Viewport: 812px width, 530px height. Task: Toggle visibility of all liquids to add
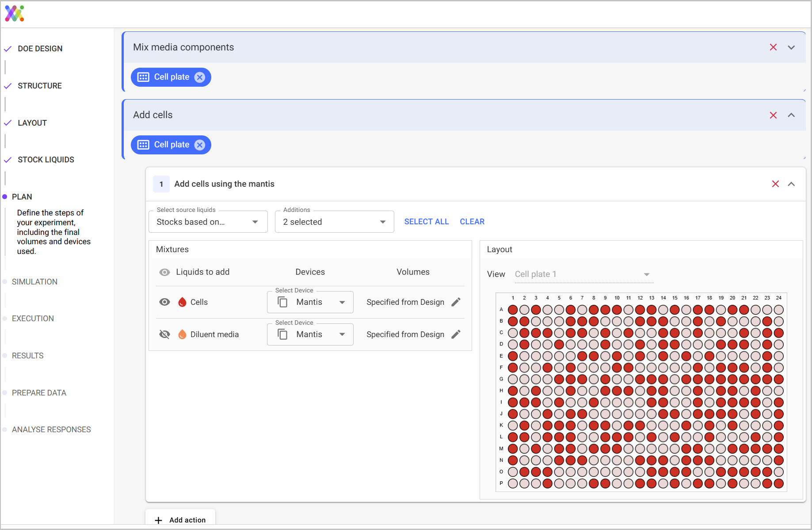point(164,272)
